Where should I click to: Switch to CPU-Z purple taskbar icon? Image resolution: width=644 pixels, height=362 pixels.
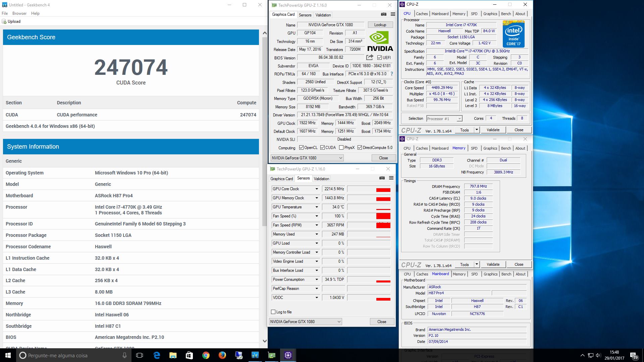click(288, 355)
